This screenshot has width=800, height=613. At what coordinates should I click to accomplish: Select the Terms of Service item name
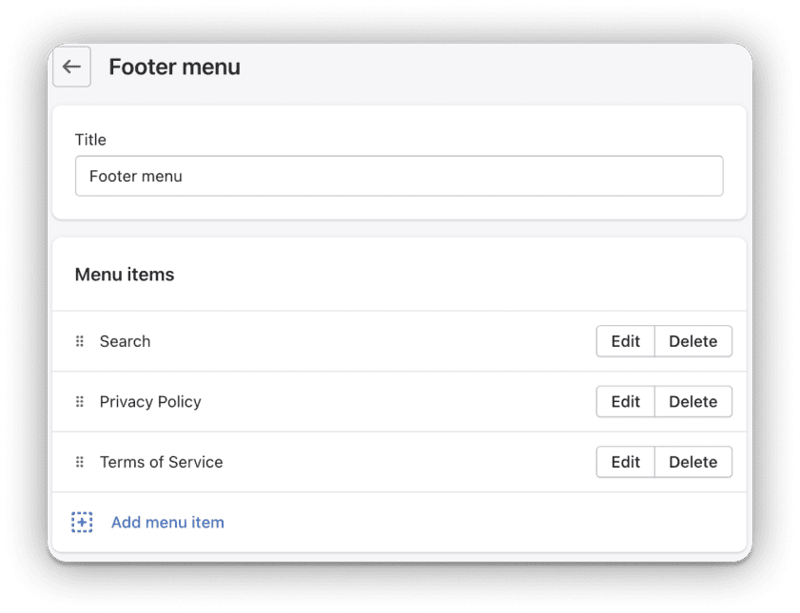tap(161, 462)
